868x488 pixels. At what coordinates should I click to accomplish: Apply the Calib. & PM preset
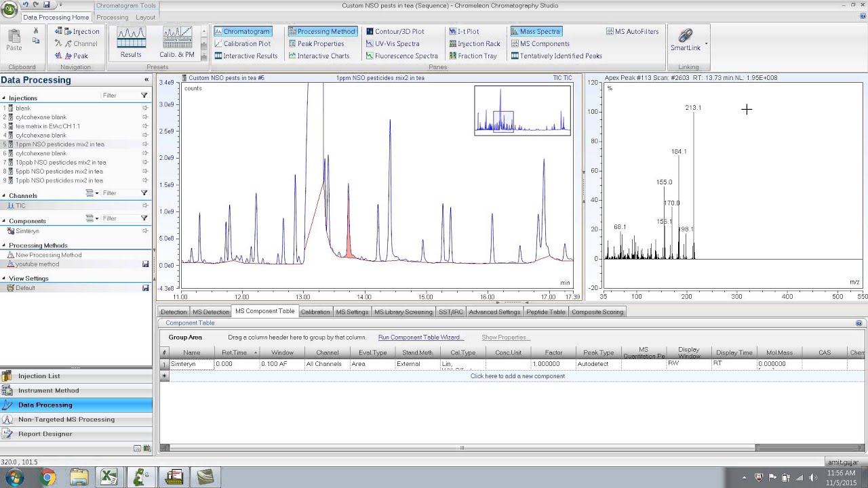click(177, 43)
